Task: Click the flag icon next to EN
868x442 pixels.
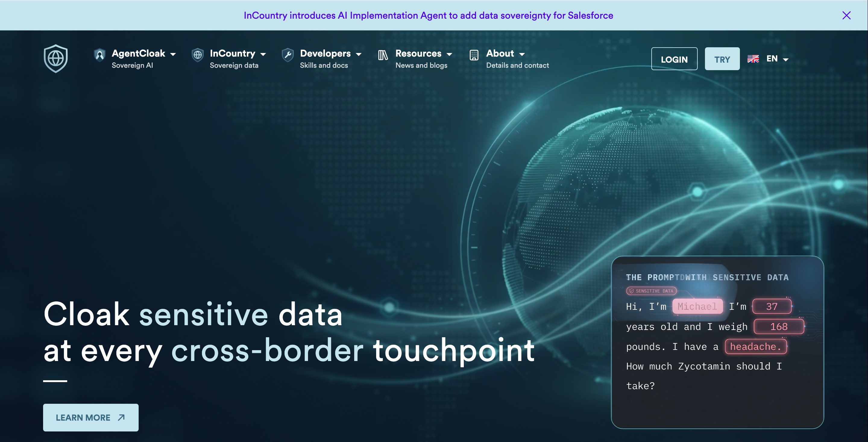Action: pyautogui.click(x=753, y=59)
